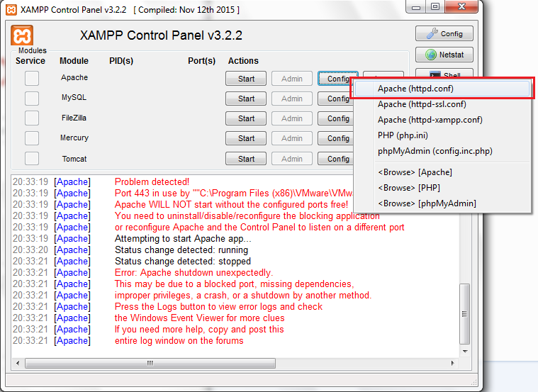Launch the Shell button
The height and width of the screenshot is (392, 538).
click(x=444, y=74)
